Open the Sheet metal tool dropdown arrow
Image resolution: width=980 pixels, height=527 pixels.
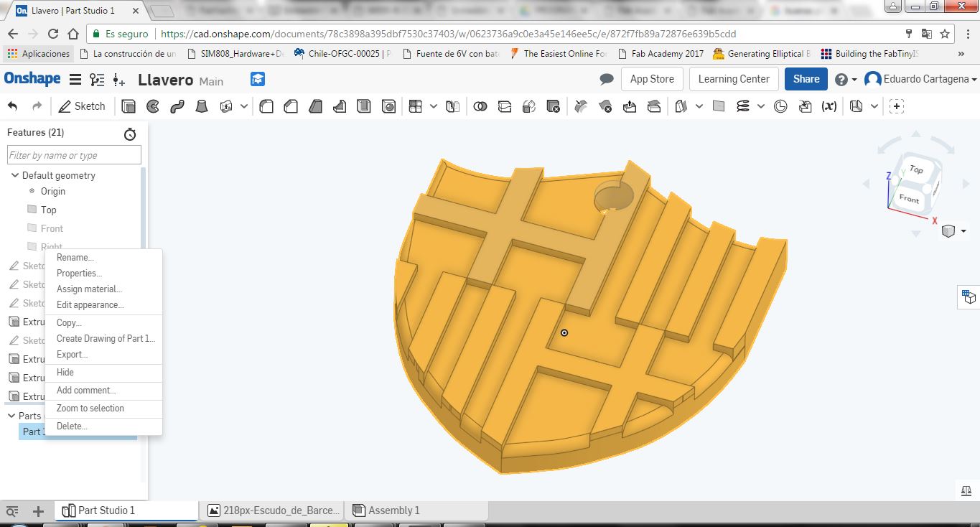tap(874, 106)
